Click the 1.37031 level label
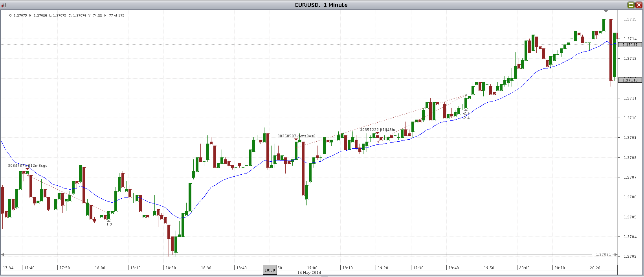Screen dimensions: 644x277 pyautogui.click(x=603, y=255)
